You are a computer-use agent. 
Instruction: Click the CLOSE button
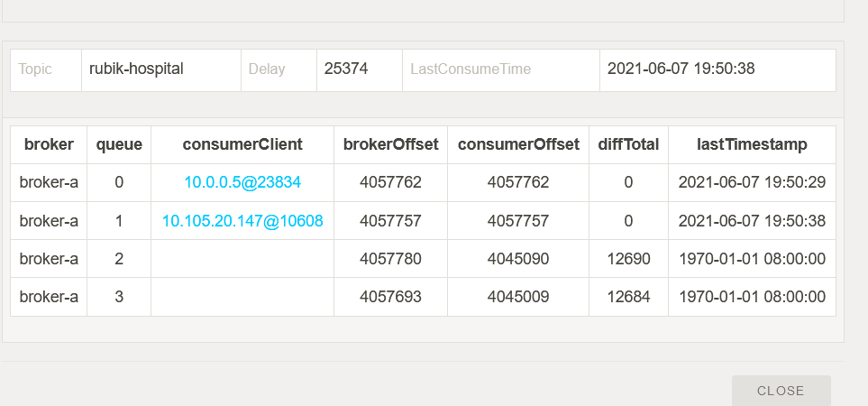click(781, 391)
